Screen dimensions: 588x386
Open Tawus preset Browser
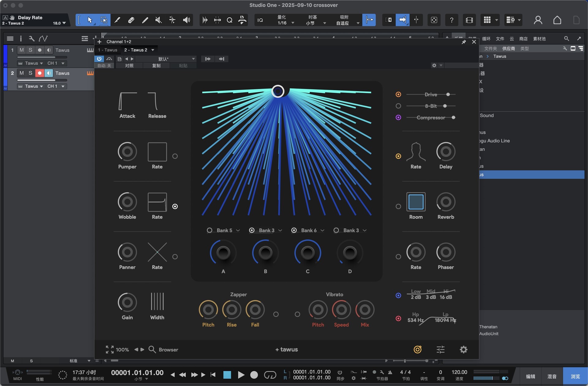coord(163,350)
